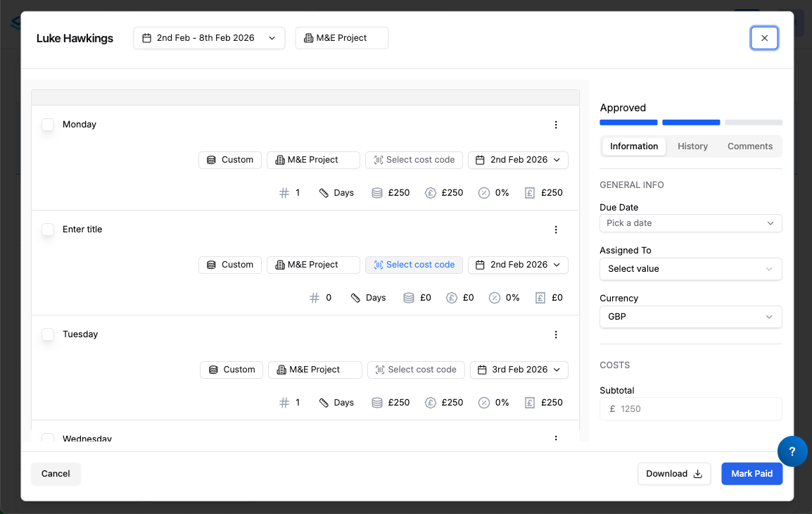Click the Monday title text

(x=80, y=125)
